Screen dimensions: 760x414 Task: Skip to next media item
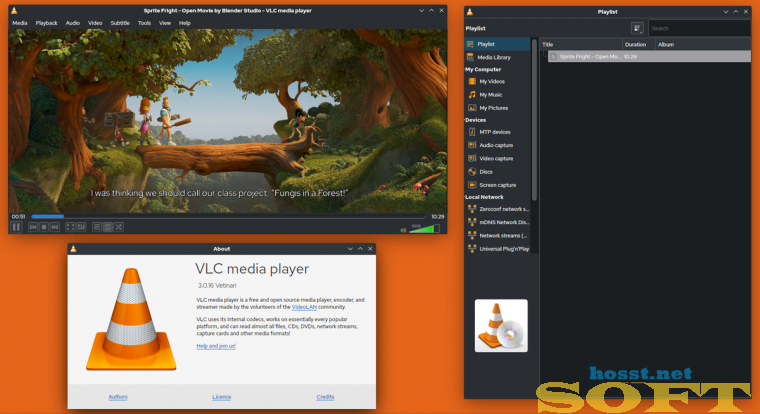(55, 227)
